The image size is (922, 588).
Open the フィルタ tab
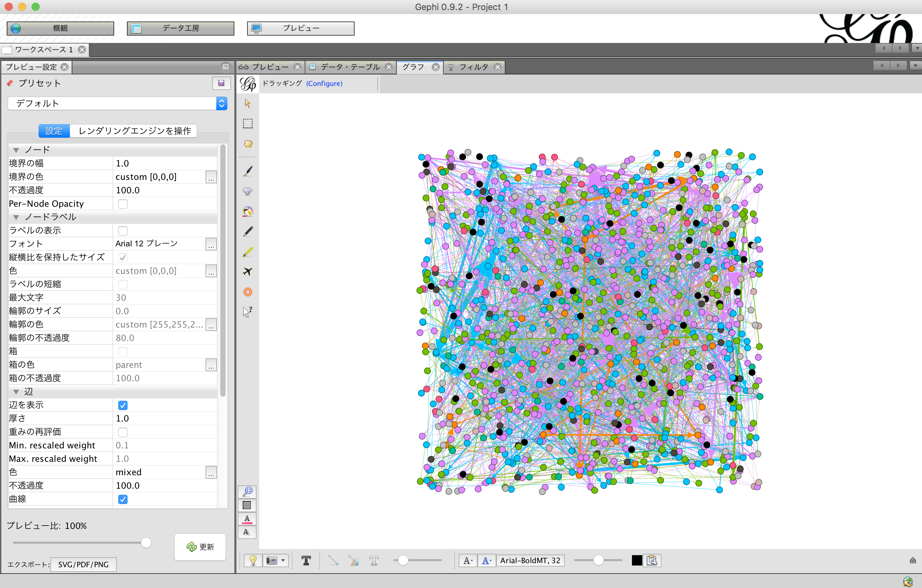(474, 67)
